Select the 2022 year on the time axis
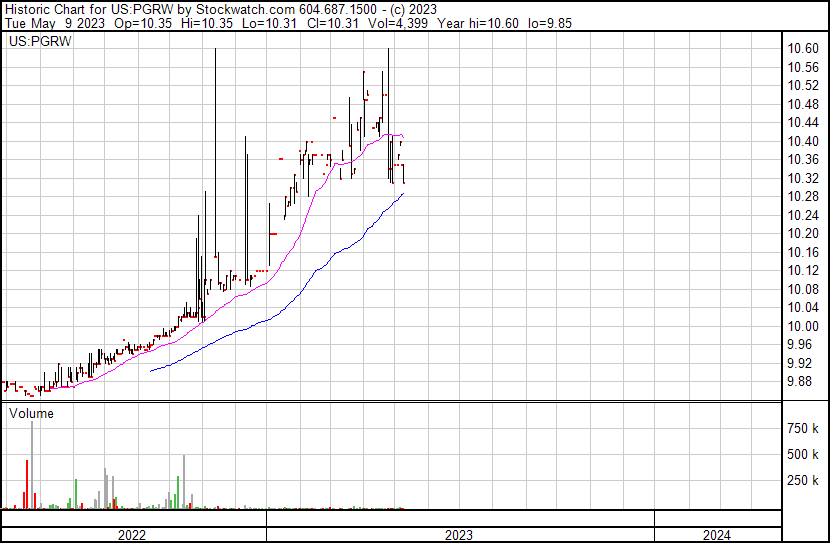 (x=133, y=535)
